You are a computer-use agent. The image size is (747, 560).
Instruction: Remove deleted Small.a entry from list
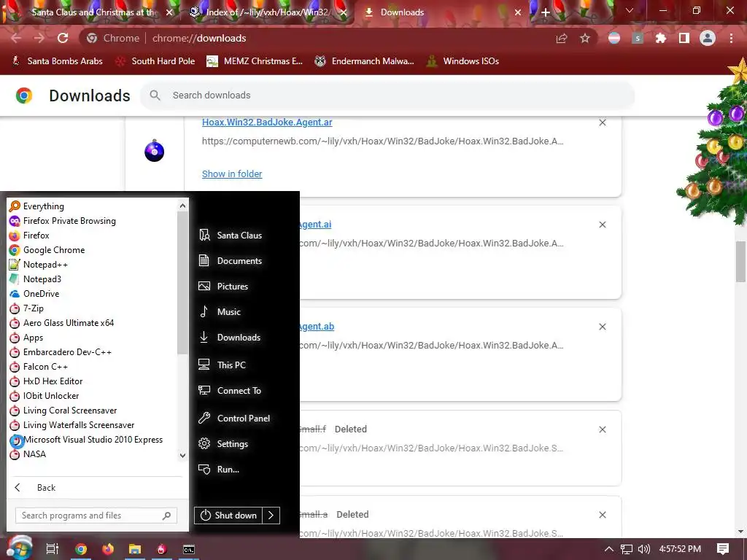[602, 515]
